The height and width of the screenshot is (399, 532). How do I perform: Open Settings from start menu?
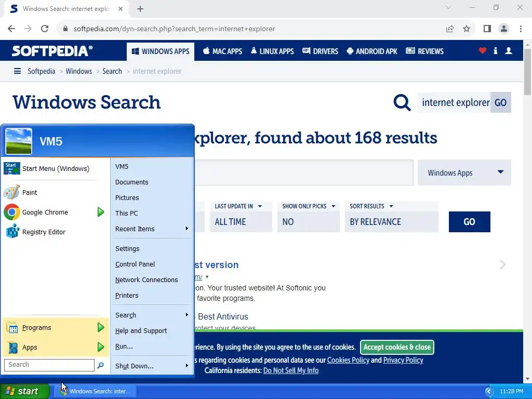(x=152, y=248)
